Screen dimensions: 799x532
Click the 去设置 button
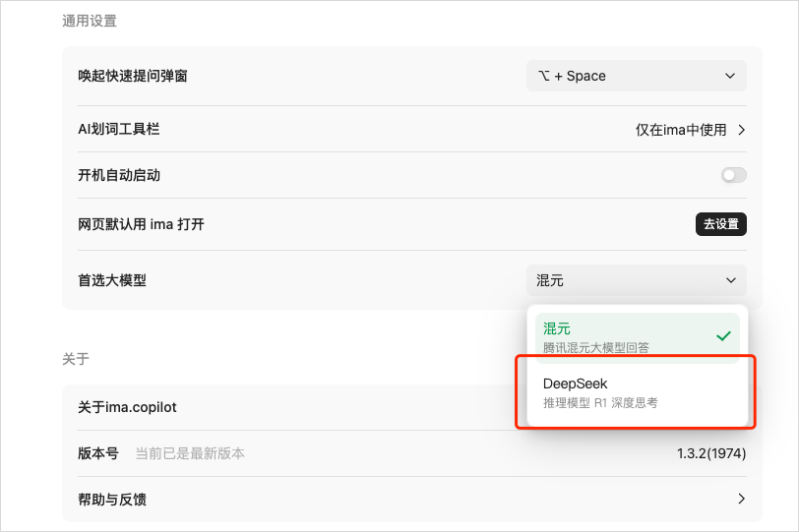[721, 224]
